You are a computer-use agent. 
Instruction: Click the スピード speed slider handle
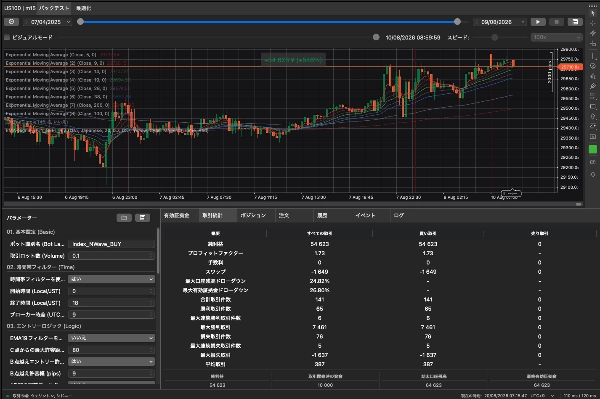point(495,37)
